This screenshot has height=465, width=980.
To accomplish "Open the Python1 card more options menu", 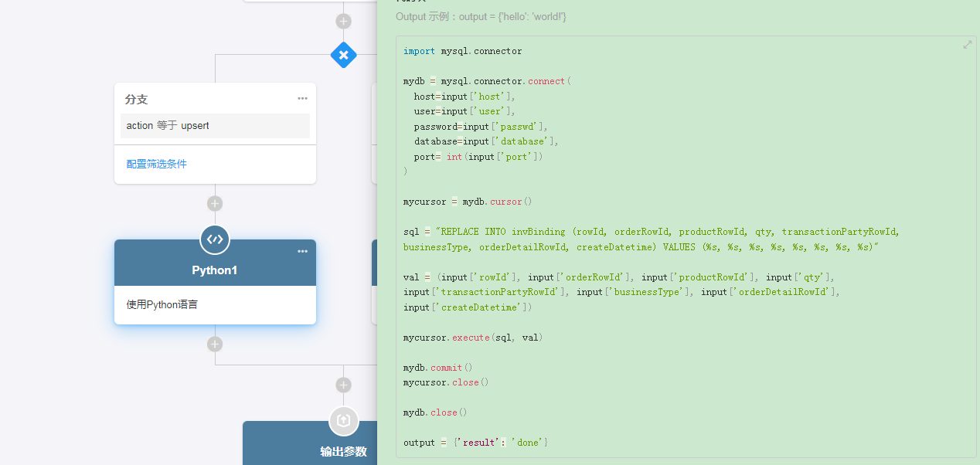I will [302, 252].
